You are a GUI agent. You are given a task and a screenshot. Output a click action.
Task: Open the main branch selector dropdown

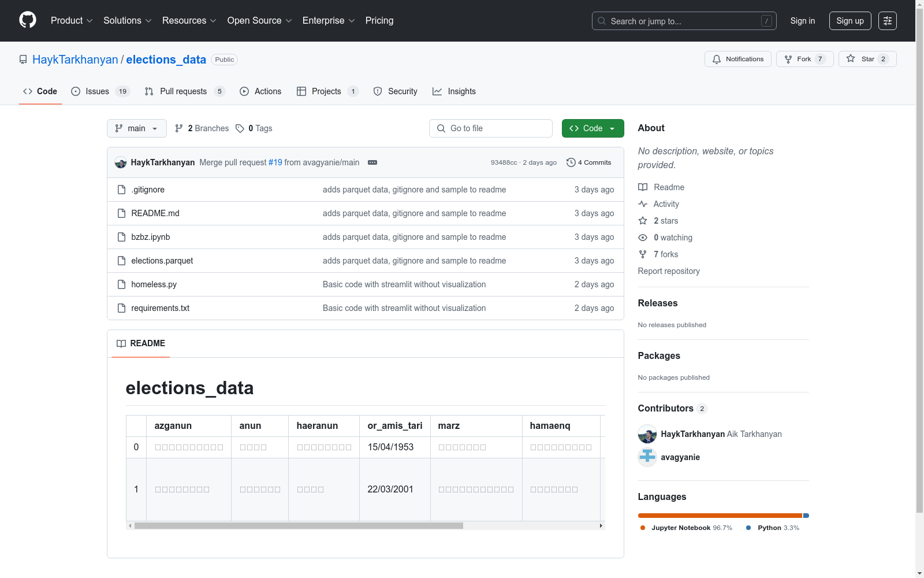[137, 128]
